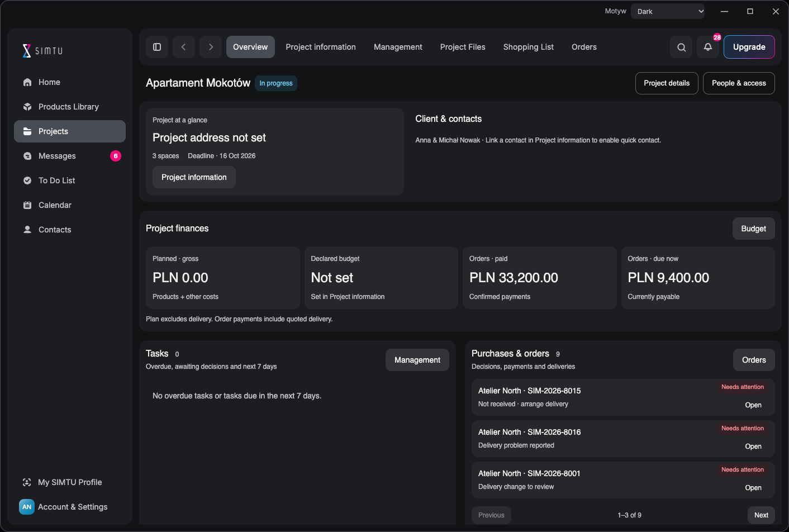Image resolution: width=789 pixels, height=532 pixels.
Task: Click the In progress status badge
Action: pyautogui.click(x=276, y=83)
